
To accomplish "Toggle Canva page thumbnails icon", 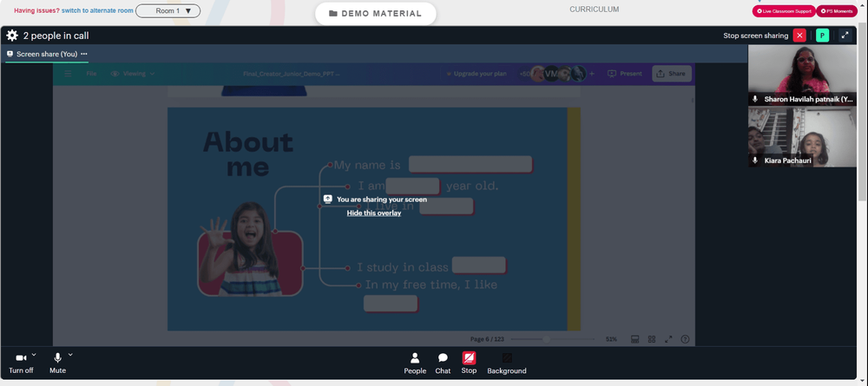I will (635, 339).
